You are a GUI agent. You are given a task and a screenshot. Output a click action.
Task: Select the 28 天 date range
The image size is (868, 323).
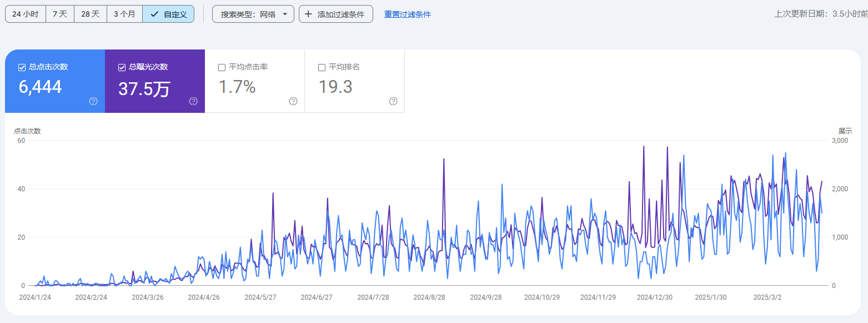91,14
